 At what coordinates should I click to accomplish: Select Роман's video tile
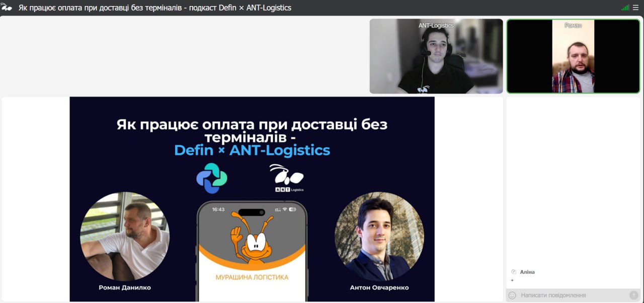coord(573,56)
